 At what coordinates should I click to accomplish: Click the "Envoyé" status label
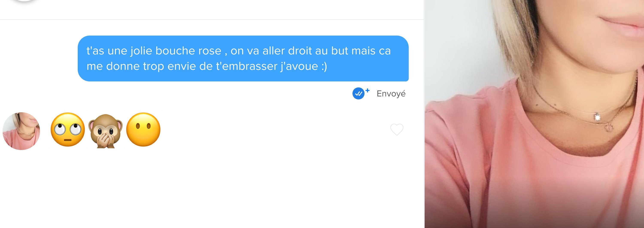tap(391, 94)
